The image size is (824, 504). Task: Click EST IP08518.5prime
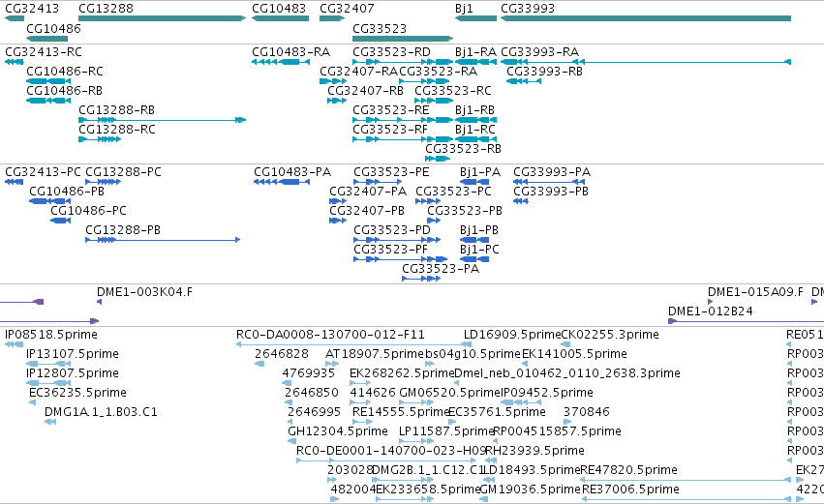tap(51, 335)
